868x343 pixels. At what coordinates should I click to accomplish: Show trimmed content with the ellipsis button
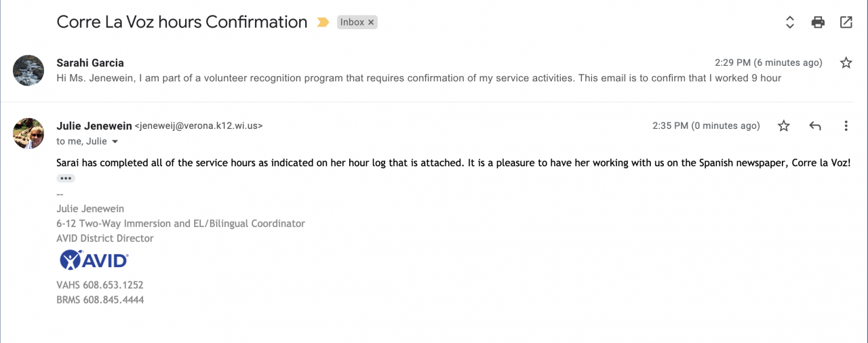coord(66,178)
